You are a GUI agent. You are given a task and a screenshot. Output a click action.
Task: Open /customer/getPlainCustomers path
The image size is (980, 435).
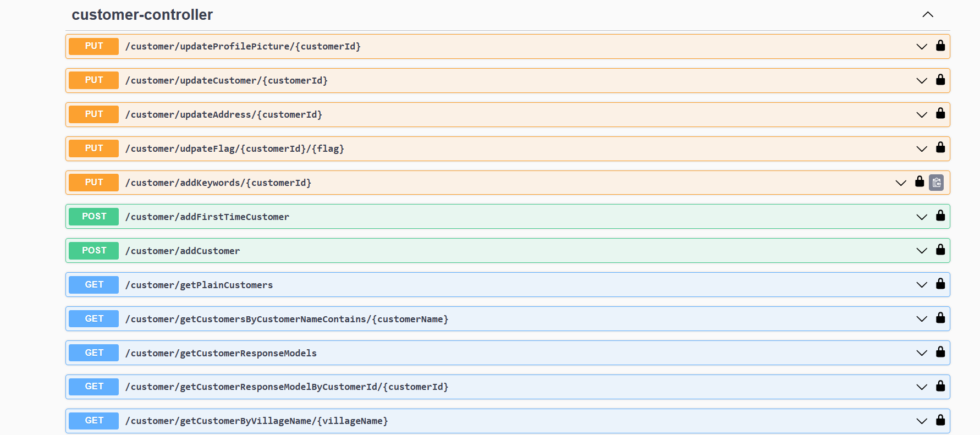[x=199, y=285]
